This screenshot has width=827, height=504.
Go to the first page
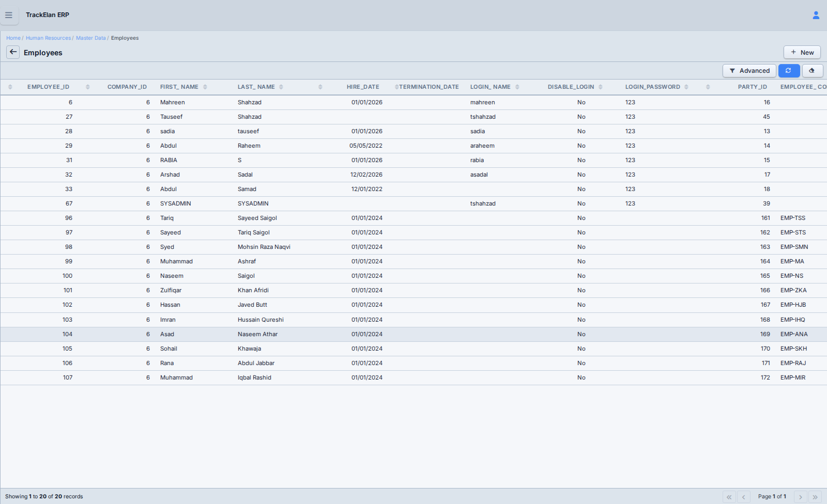pos(729,497)
